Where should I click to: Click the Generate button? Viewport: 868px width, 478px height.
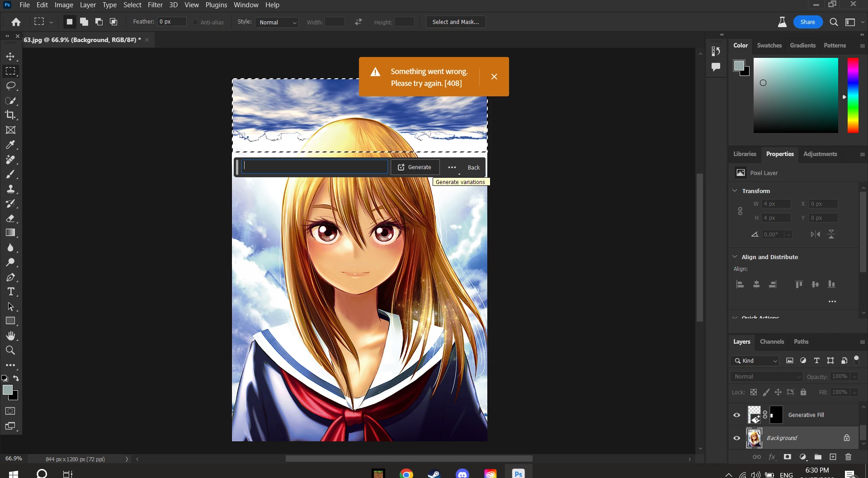(x=415, y=167)
